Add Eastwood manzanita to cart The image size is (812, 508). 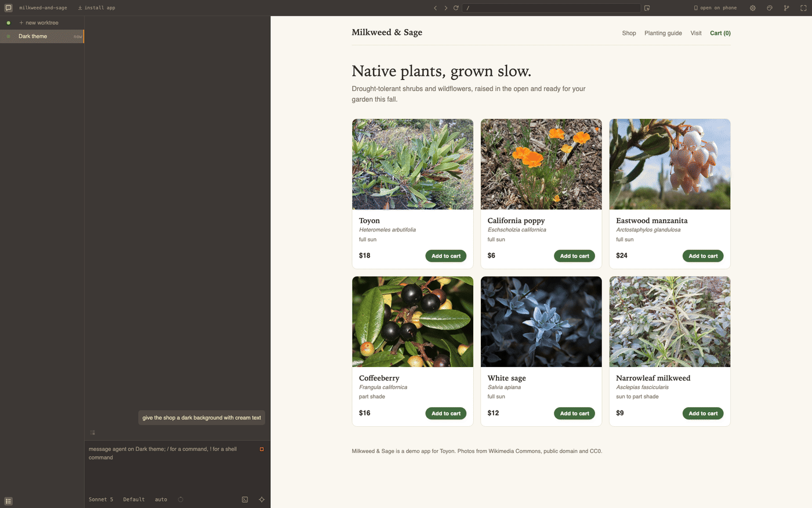point(703,256)
